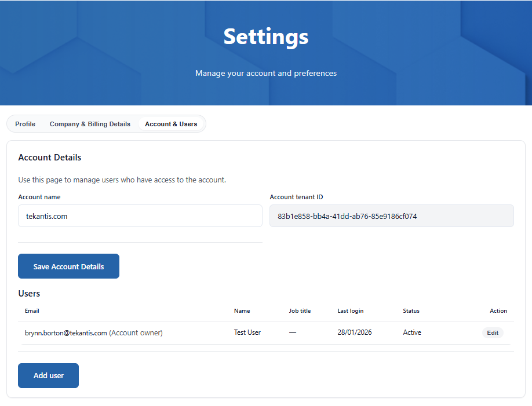Select the Active status label
Image resolution: width=532 pixels, height=406 pixels.
tap(411, 332)
